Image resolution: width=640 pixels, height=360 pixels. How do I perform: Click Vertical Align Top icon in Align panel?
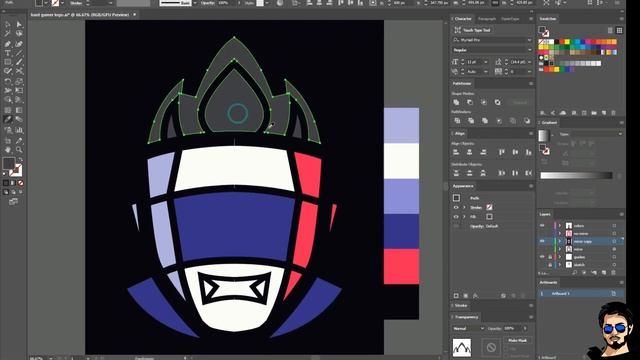(x=502, y=152)
